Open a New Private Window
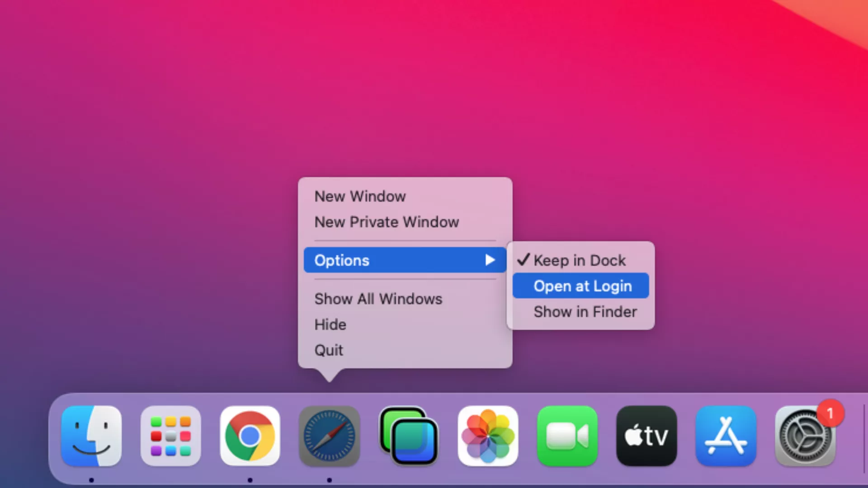868x488 pixels. click(387, 222)
